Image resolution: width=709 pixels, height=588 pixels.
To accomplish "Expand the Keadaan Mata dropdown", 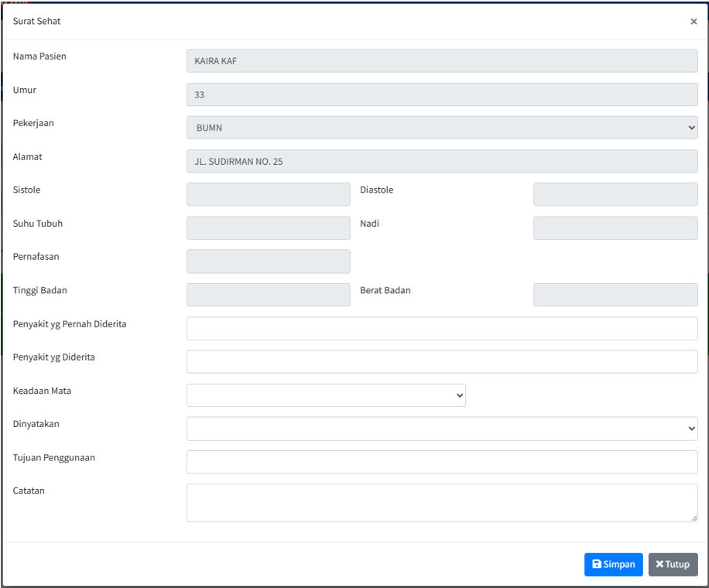I will tap(326, 395).
